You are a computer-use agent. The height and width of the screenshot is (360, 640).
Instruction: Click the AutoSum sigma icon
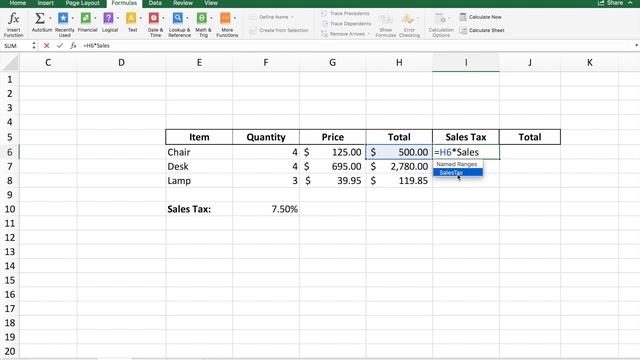pos(40,18)
